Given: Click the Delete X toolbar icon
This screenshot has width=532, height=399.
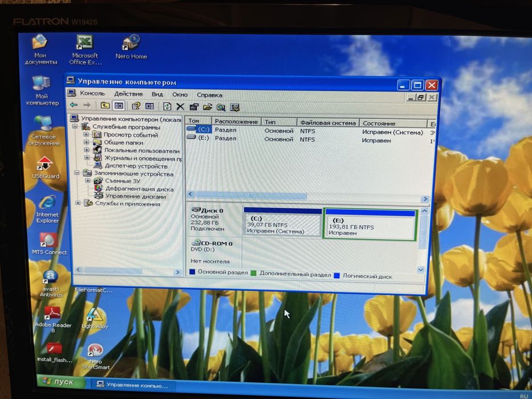Looking at the screenshot, I should coord(180,107).
